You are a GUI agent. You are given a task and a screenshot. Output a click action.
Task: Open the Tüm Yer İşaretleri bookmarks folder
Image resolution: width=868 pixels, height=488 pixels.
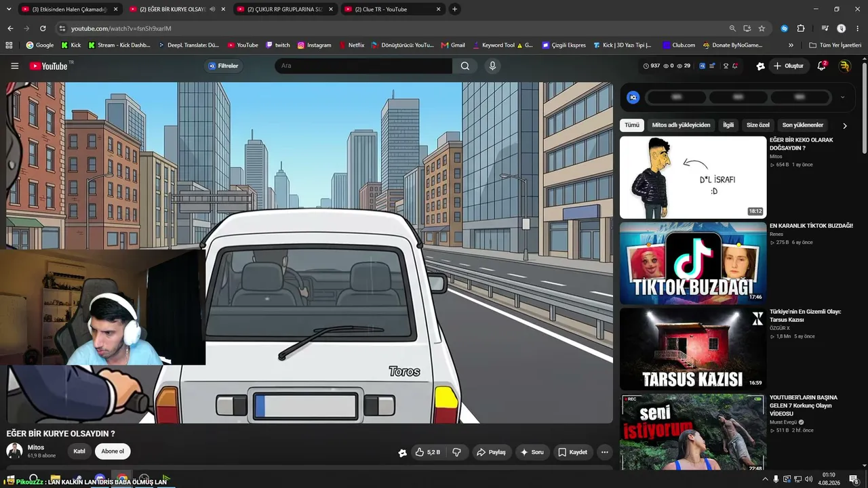coord(835,45)
